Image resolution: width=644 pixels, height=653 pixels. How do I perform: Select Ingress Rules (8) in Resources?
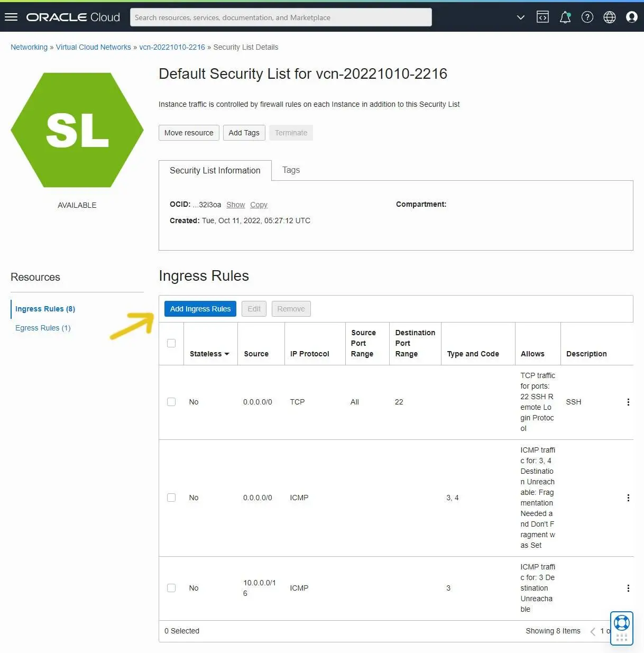pyautogui.click(x=45, y=309)
